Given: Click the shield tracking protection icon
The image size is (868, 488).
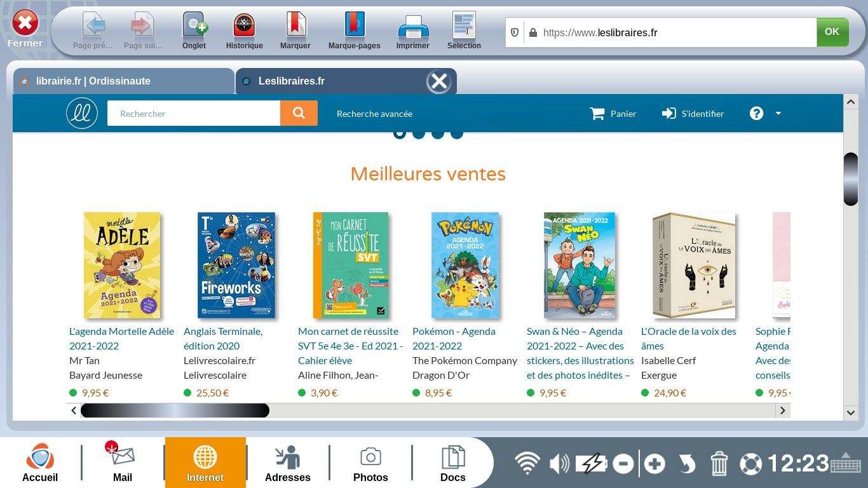Looking at the screenshot, I should pyautogui.click(x=515, y=32).
